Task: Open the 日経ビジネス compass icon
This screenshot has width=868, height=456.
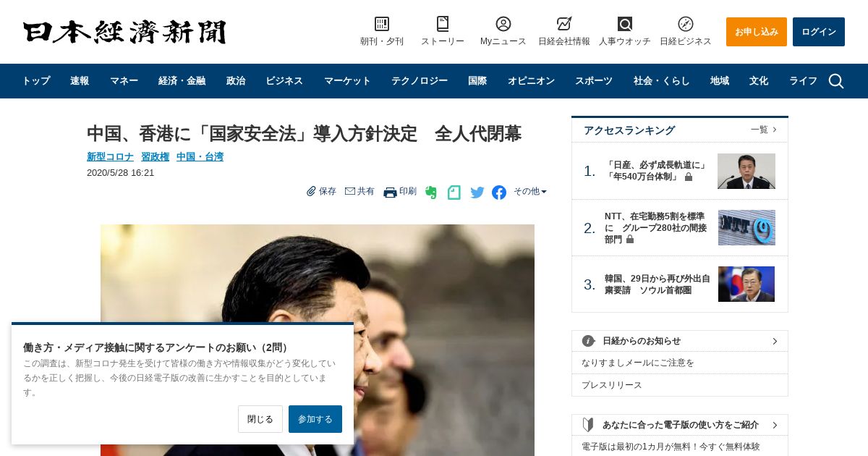Action: click(x=686, y=24)
